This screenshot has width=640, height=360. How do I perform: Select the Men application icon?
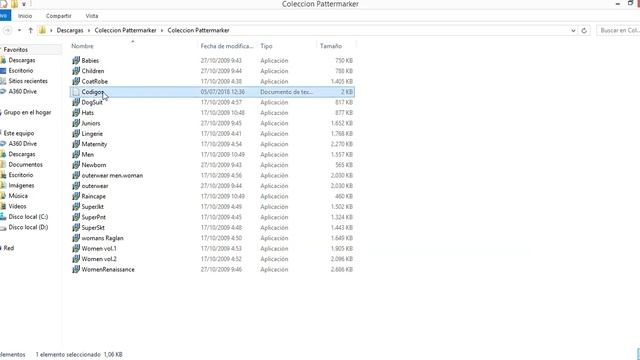76,155
